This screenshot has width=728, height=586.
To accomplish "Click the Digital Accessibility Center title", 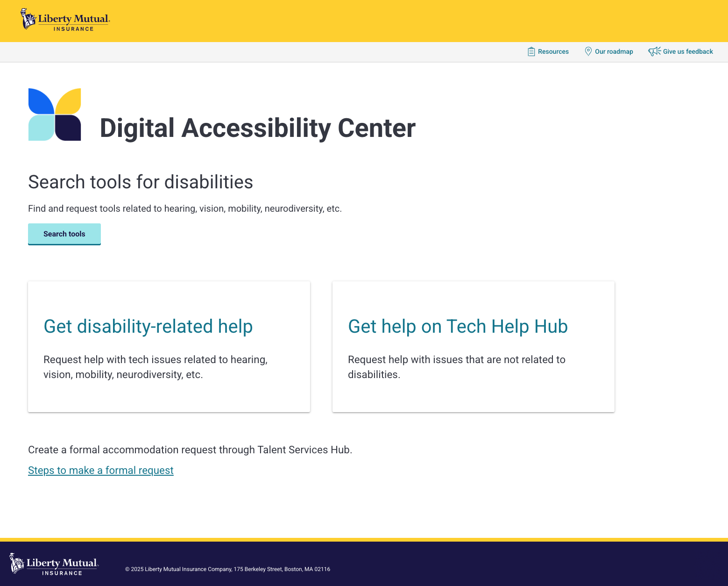I will click(x=258, y=128).
